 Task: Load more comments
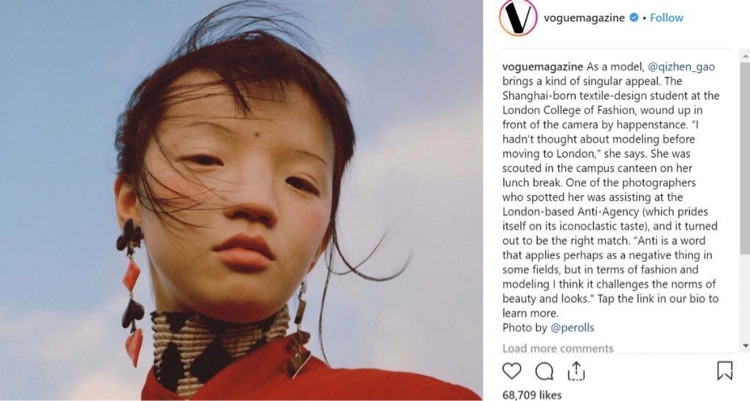[x=558, y=348]
